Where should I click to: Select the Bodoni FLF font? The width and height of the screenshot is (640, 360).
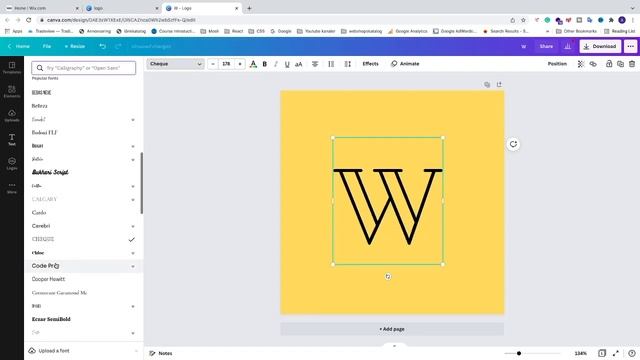44,132
